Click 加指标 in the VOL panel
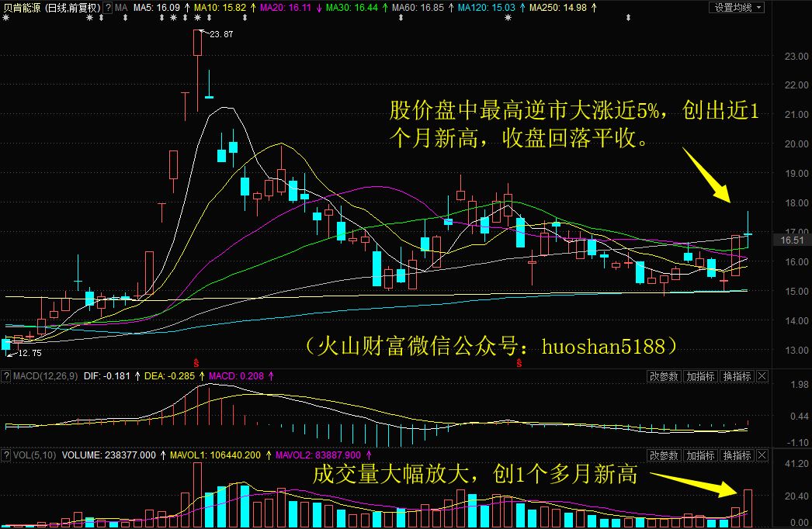 tap(701, 455)
